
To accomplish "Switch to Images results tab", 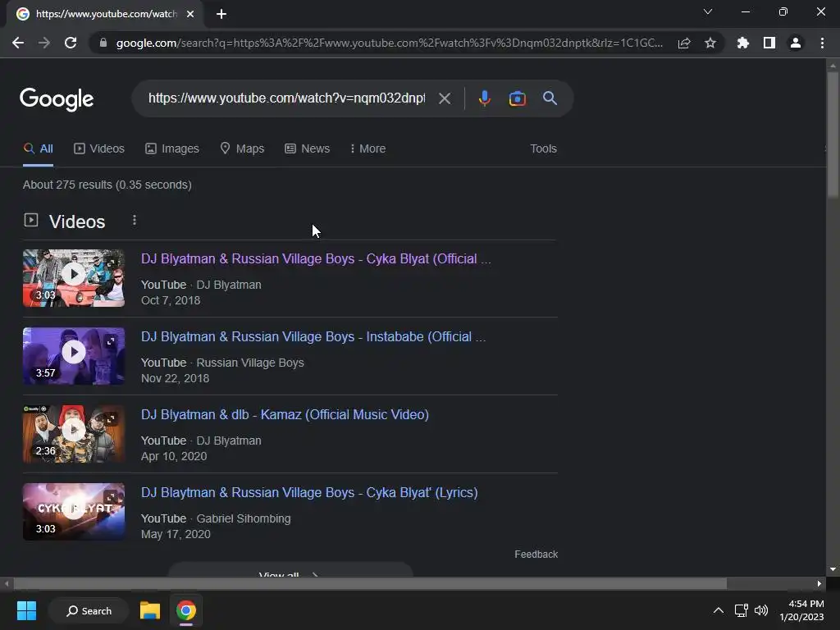I will (172, 148).
